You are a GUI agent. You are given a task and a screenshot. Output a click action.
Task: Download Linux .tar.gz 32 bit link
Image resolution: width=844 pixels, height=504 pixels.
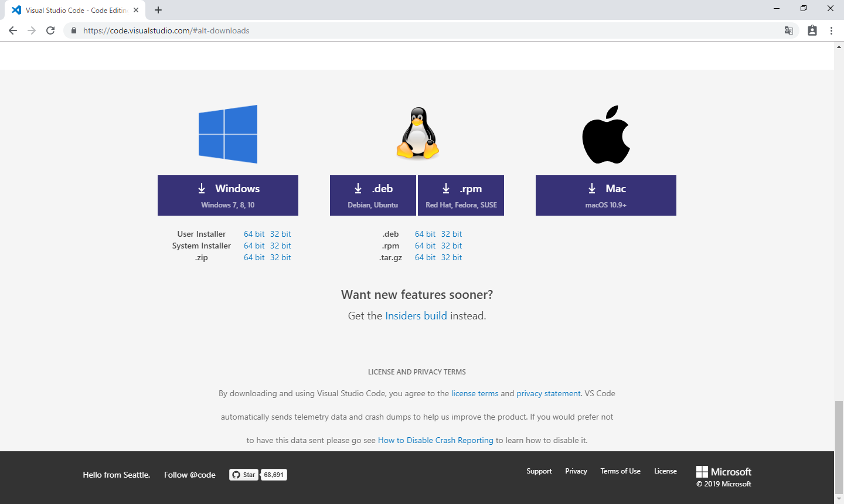click(x=452, y=257)
